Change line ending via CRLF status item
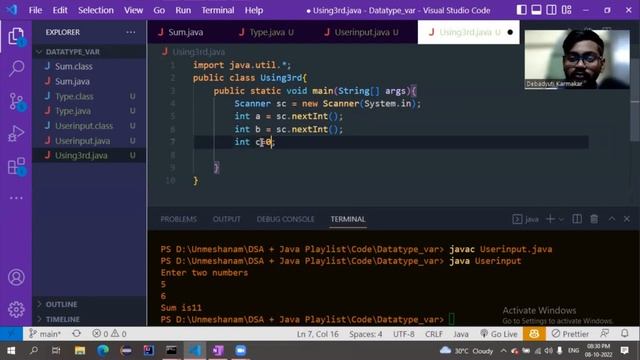This screenshot has width=640, height=360. tap(433, 334)
